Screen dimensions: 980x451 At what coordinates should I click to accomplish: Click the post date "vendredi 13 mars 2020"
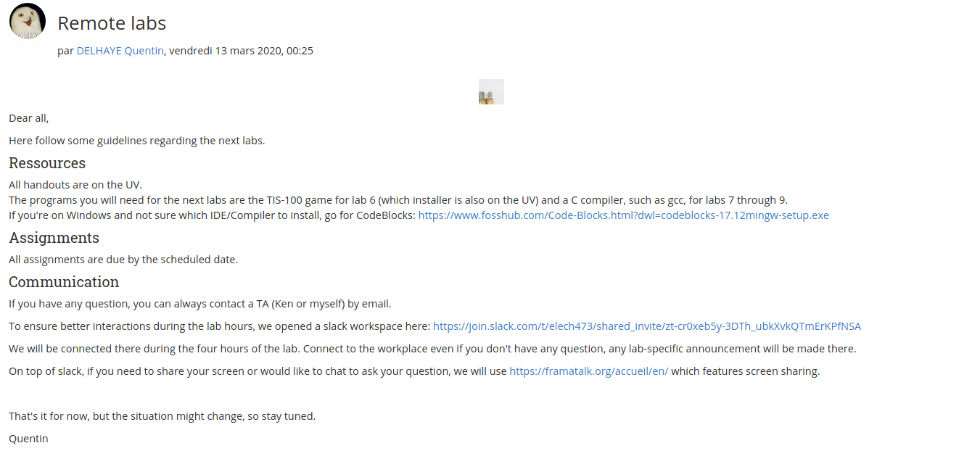click(225, 51)
